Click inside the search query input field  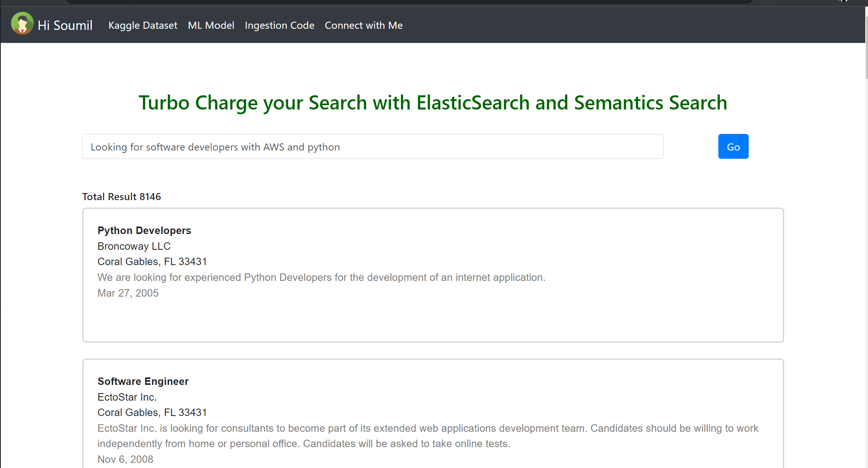click(x=373, y=146)
